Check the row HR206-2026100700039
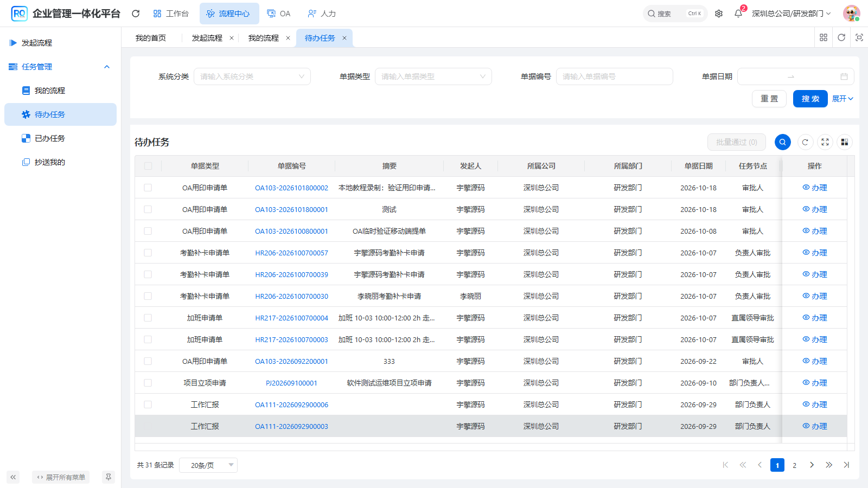This screenshot has width=868, height=488. [148, 274]
